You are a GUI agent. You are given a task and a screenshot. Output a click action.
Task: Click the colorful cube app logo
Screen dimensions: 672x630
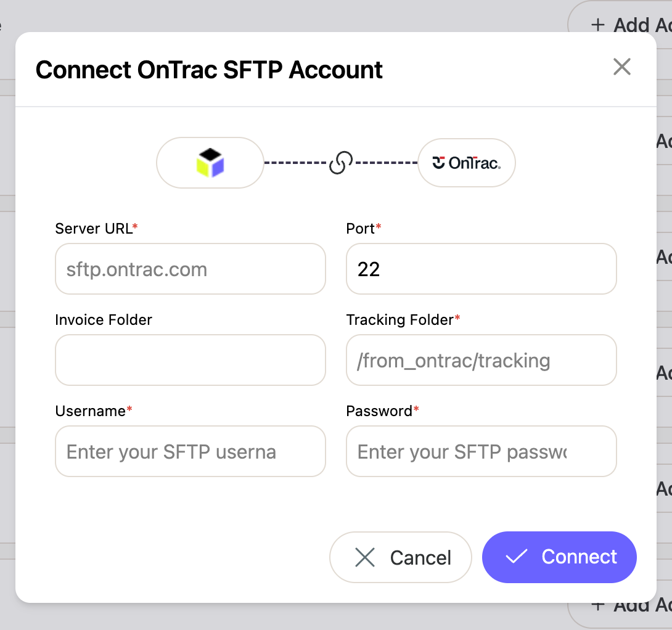click(210, 163)
